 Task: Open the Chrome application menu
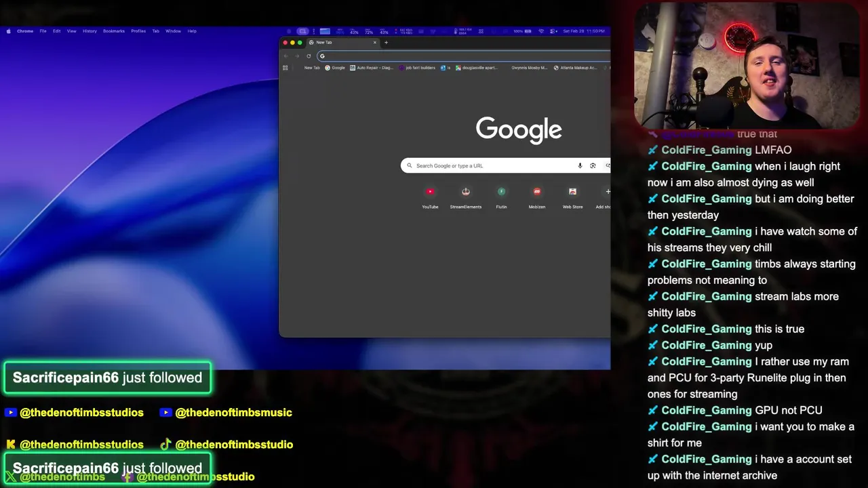point(25,31)
